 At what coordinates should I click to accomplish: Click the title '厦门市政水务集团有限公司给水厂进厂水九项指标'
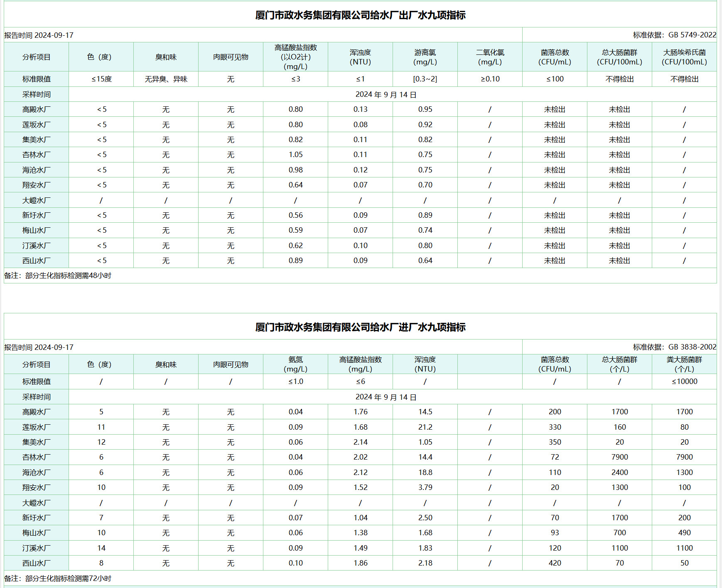[x=360, y=327]
